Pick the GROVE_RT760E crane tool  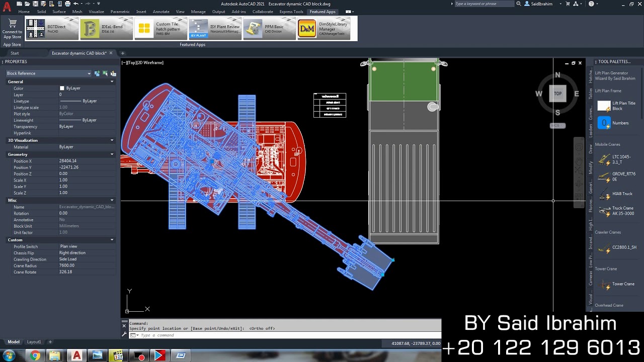617,176
